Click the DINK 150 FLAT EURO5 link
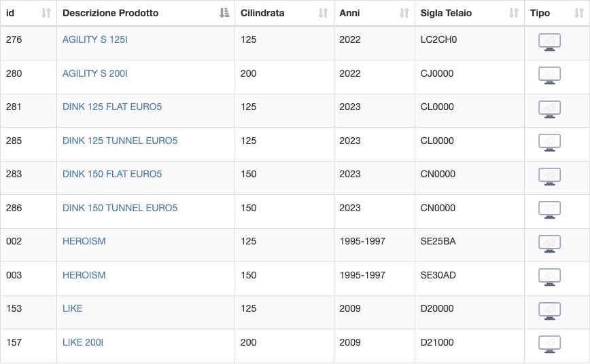Screen dimensions: 590x364 point(112,174)
